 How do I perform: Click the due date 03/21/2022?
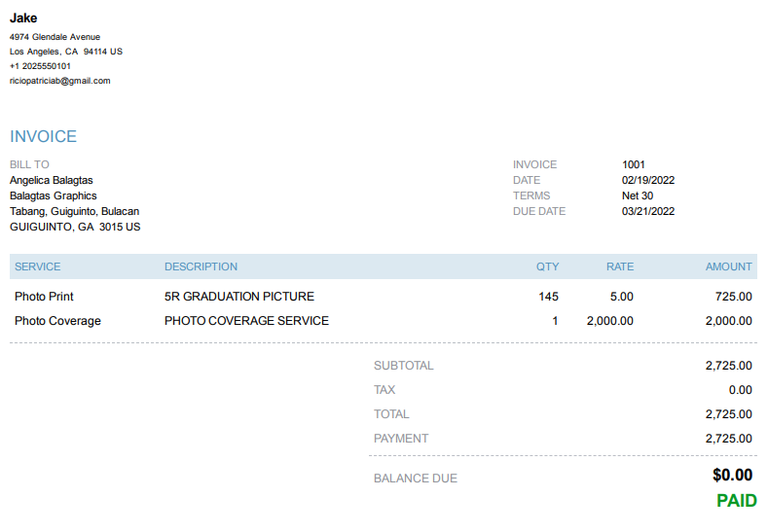tap(648, 211)
